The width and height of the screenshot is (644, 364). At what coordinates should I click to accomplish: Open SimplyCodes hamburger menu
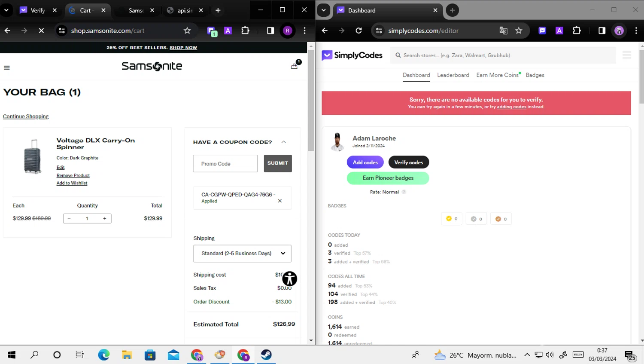pyautogui.click(x=627, y=55)
